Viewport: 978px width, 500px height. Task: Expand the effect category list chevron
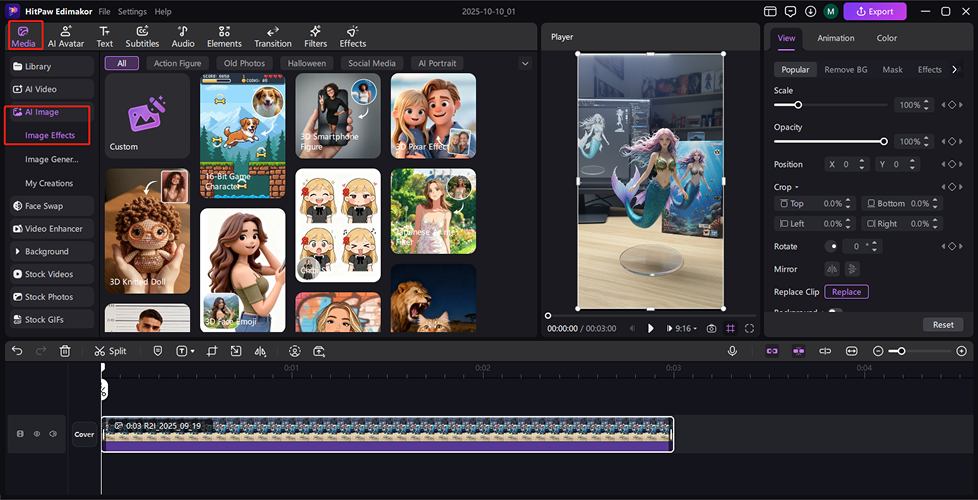point(525,63)
